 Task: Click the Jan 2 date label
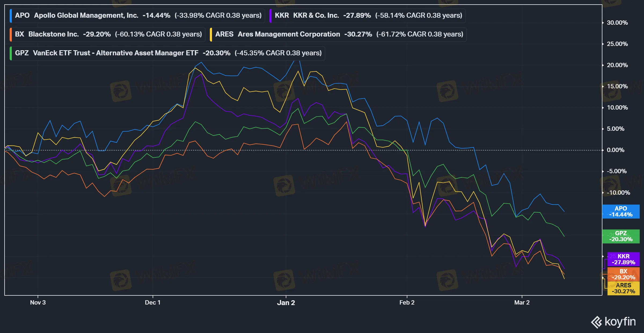pos(286,303)
